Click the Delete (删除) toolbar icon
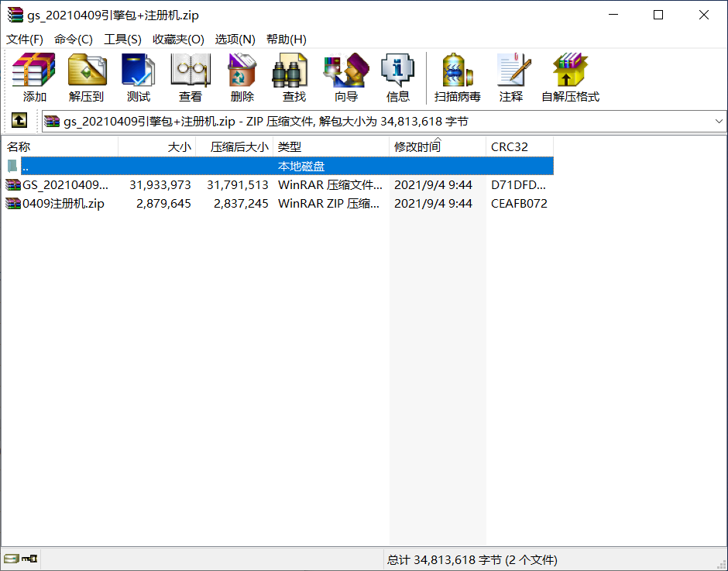The width and height of the screenshot is (728, 571). (x=242, y=70)
